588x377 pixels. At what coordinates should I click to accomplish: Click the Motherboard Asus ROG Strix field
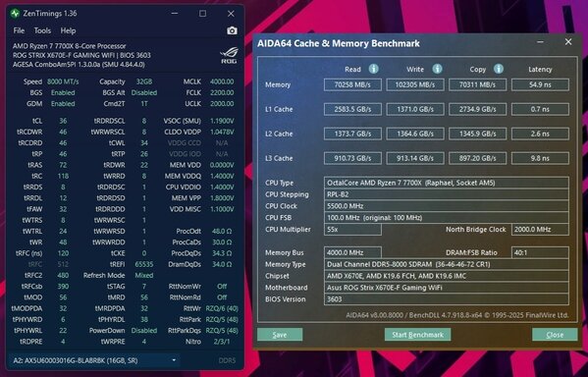(447, 288)
